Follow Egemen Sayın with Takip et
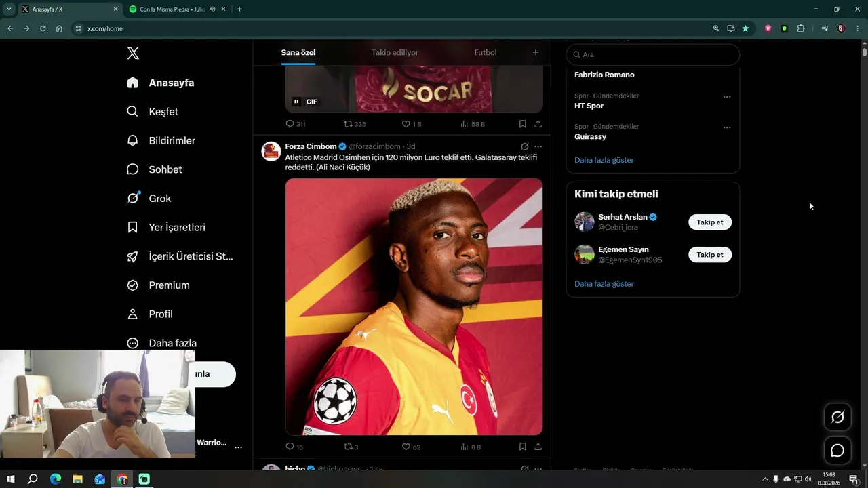The width and height of the screenshot is (868, 488). 710,255
